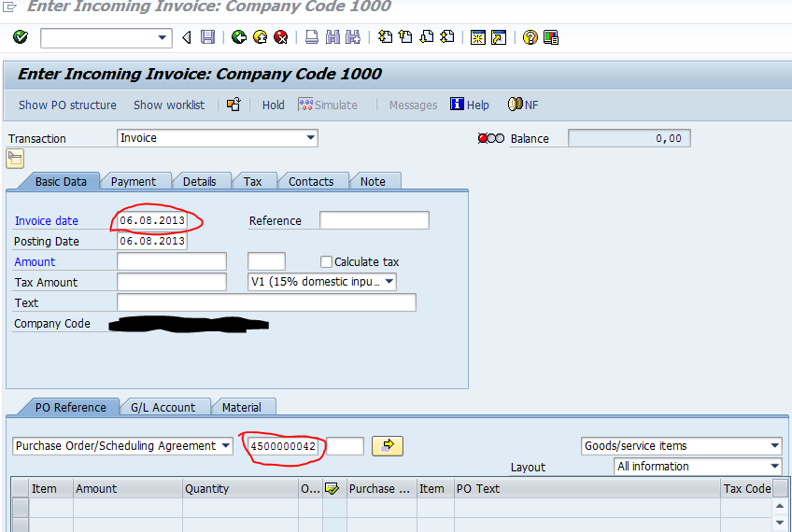Click the red Cancel icon
The height and width of the screenshot is (532, 792).
(x=280, y=37)
